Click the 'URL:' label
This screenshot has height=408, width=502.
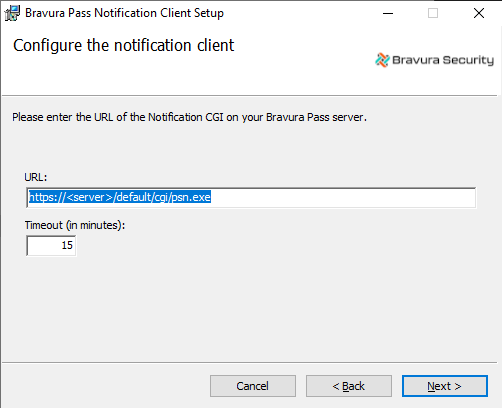tap(36, 177)
